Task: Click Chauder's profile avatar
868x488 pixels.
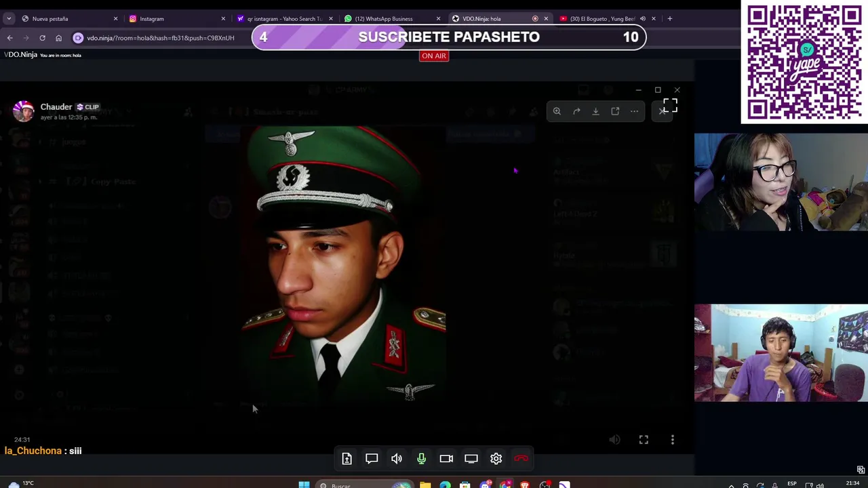Action: 24,111
